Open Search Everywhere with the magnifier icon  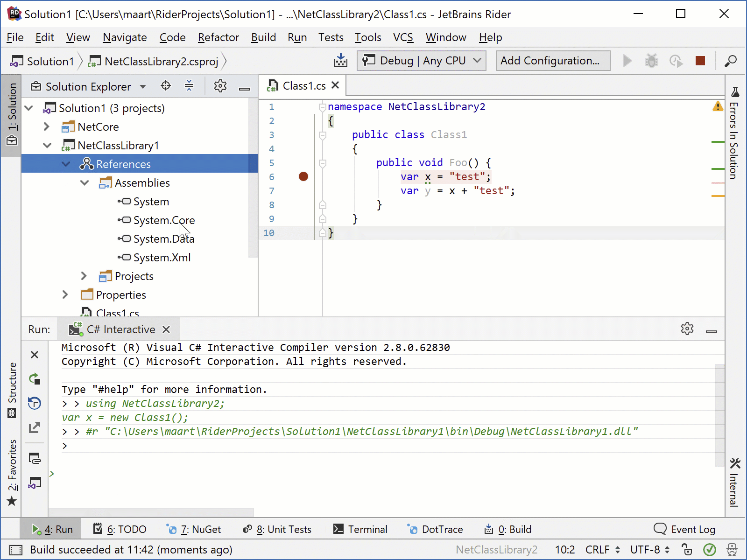(x=731, y=61)
